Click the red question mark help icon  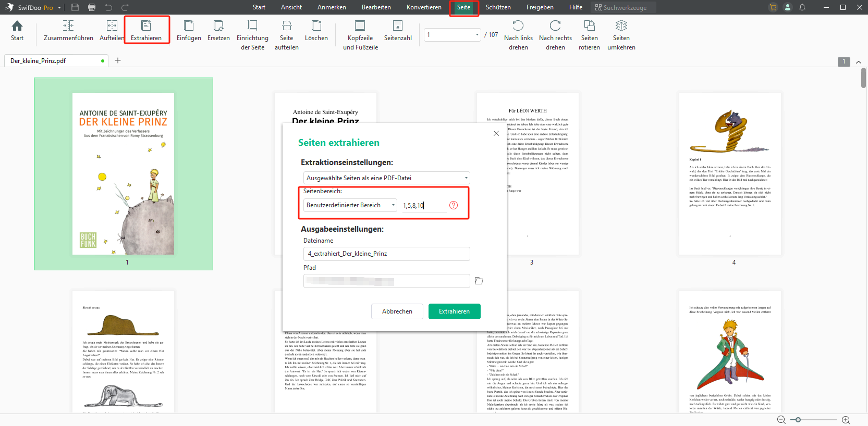click(454, 205)
